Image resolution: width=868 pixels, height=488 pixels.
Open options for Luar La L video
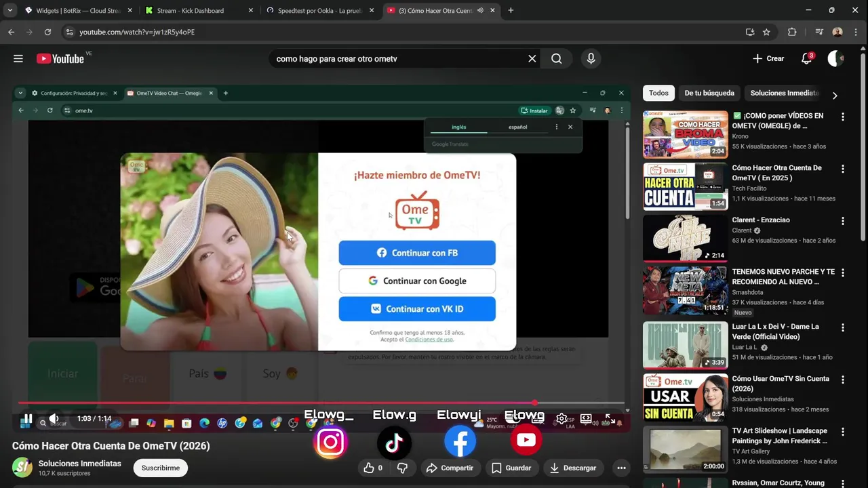[843, 327]
